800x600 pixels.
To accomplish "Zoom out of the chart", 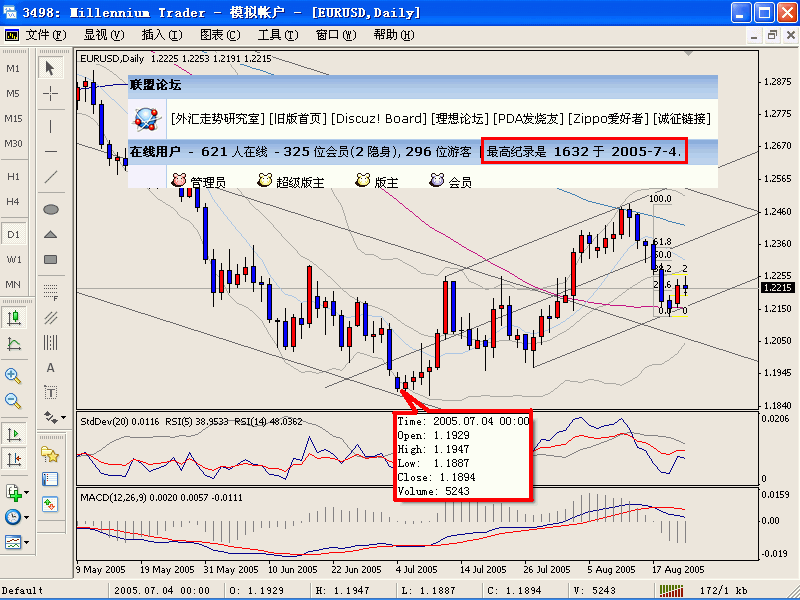I will pos(13,401).
